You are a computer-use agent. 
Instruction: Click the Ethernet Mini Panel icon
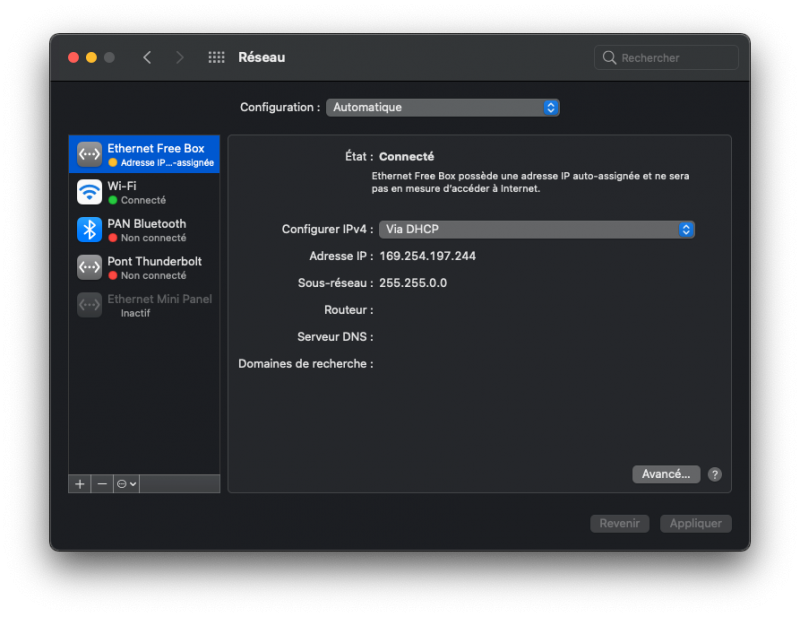click(x=90, y=305)
